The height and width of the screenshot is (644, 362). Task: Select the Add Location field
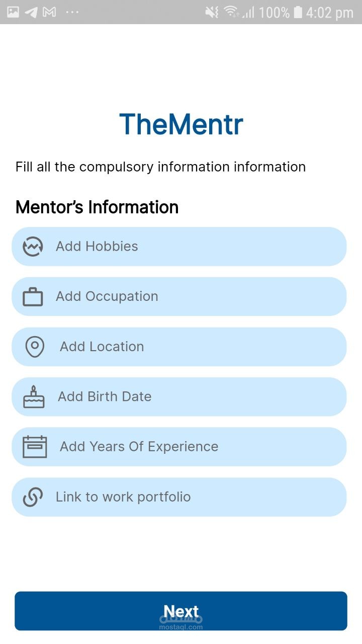pyautogui.click(x=191, y=347)
